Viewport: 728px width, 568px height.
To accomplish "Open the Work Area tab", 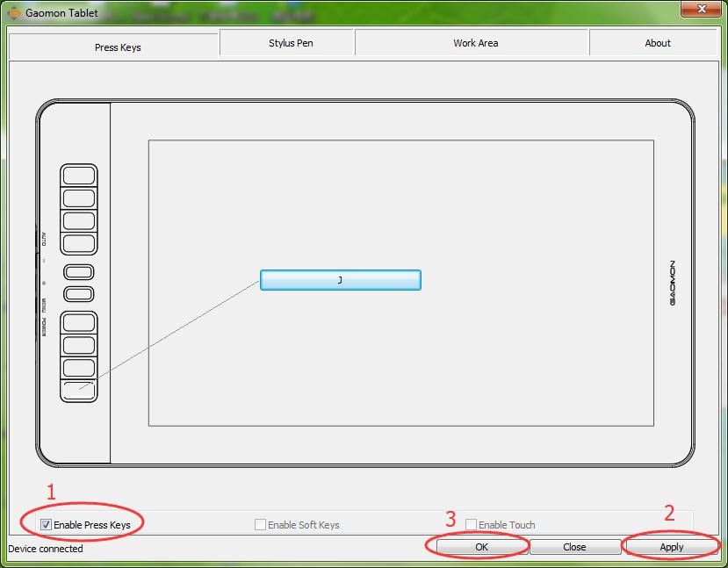I will (x=472, y=43).
